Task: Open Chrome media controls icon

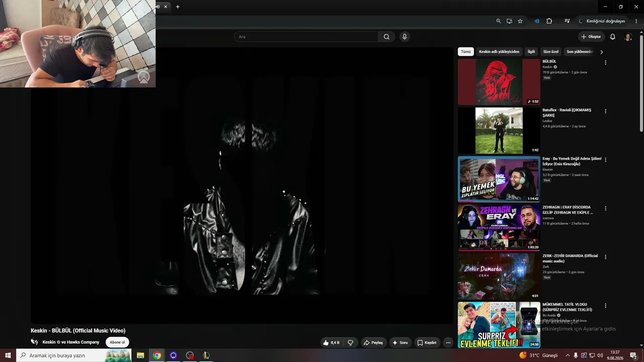Action: pos(567,21)
